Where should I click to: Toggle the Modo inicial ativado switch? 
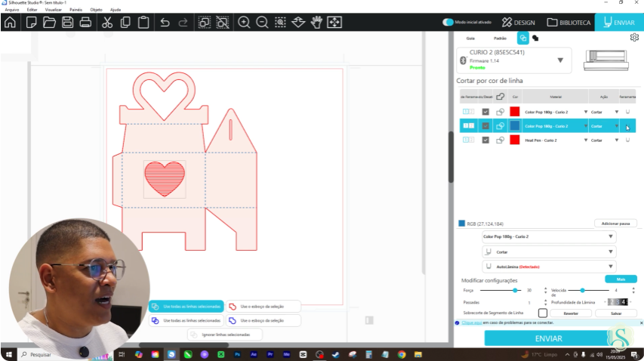coord(448,22)
